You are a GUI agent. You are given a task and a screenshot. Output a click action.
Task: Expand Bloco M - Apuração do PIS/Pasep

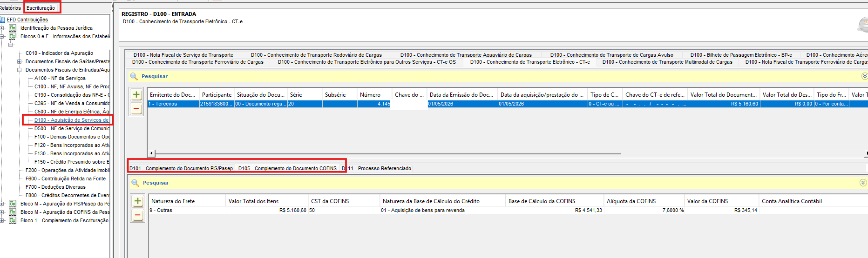point(2,204)
